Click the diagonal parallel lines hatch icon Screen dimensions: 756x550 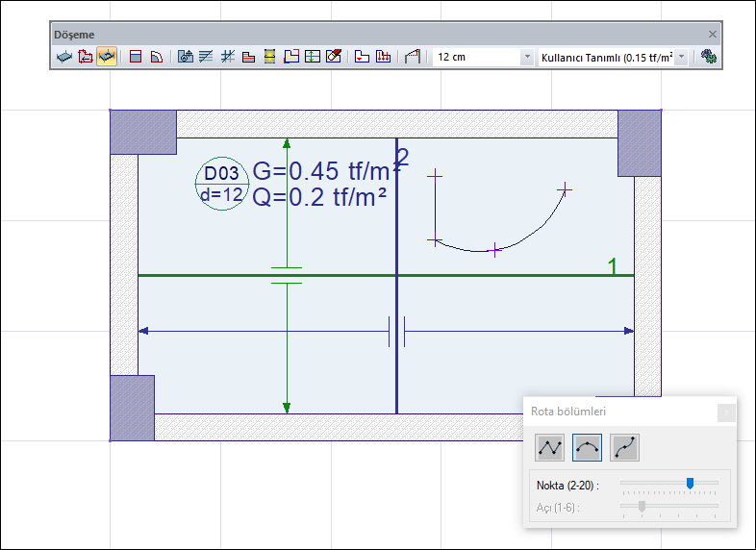coord(207,58)
